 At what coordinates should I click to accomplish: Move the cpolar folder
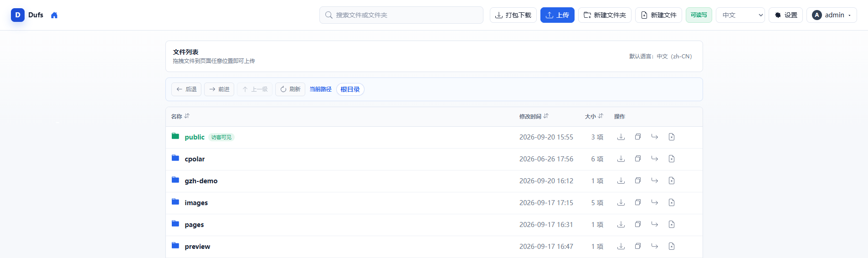[655, 159]
